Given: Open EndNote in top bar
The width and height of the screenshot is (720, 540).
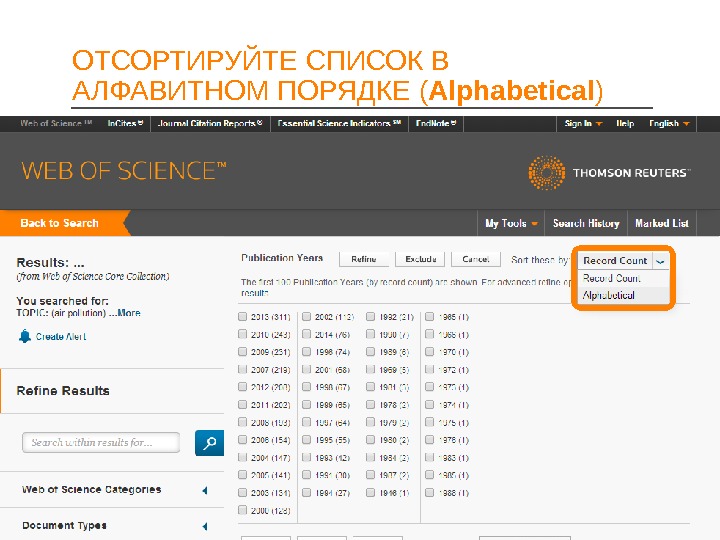Looking at the screenshot, I should 436,124.
